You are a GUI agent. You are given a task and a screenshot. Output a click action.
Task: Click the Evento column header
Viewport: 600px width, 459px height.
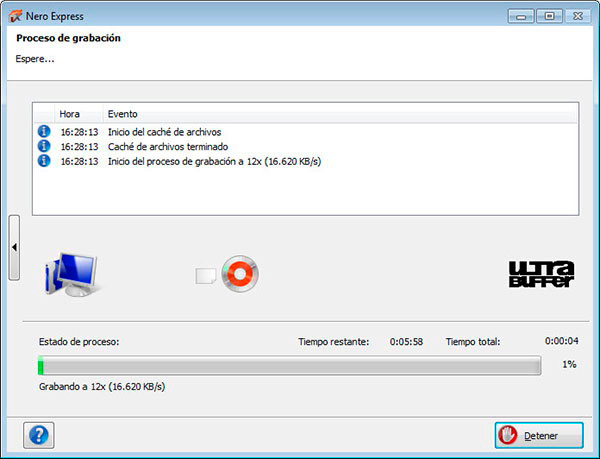(x=341, y=114)
